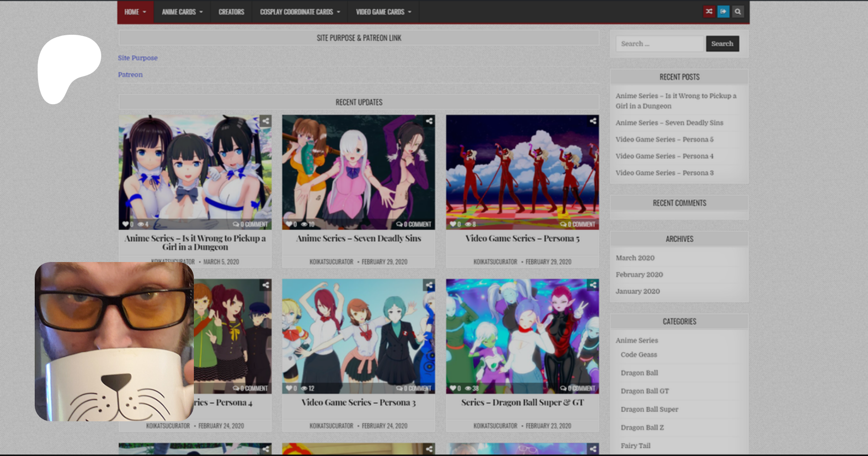Open the magnifier search icon in navbar
Image resolution: width=868 pixels, height=456 pixels.
point(737,12)
